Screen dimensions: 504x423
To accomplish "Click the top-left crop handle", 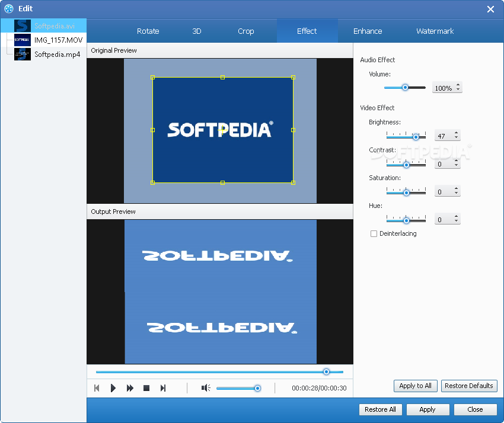I will (x=152, y=78).
